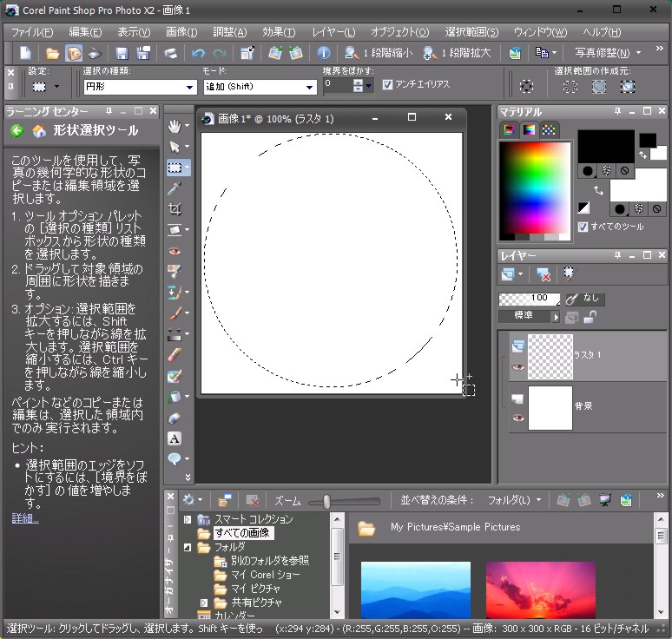Expand the 共有ピクチャ folder node
672x639 pixels.
pyautogui.click(x=204, y=603)
